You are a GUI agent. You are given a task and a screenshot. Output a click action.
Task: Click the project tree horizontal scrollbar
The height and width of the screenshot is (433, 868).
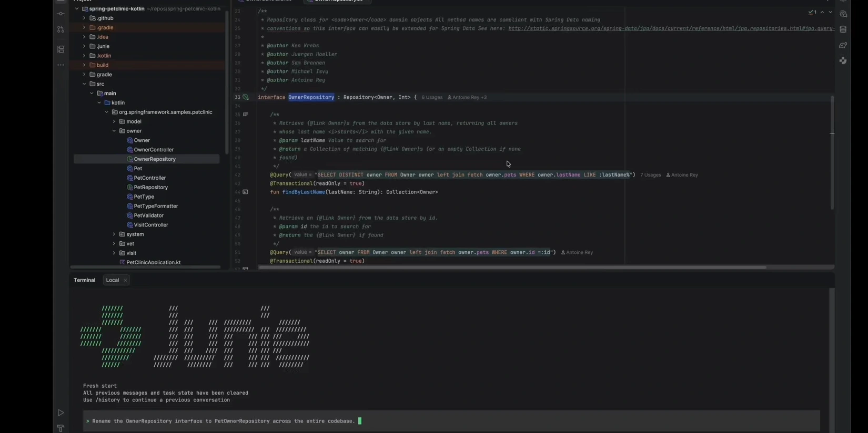tap(145, 267)
